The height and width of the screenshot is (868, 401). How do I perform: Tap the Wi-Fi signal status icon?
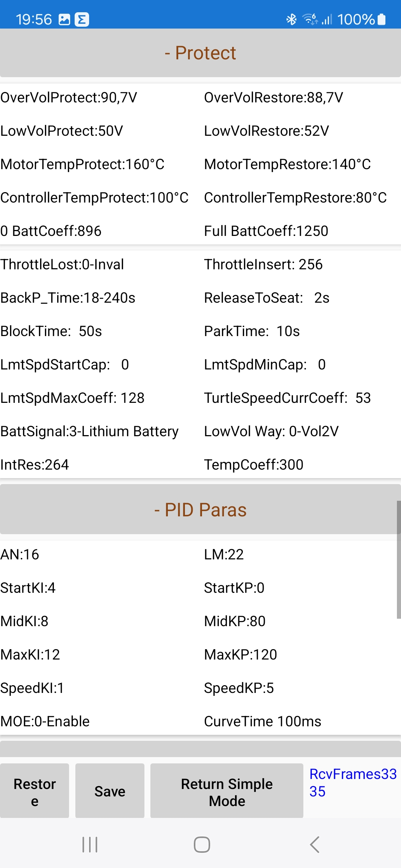[310, 19]
